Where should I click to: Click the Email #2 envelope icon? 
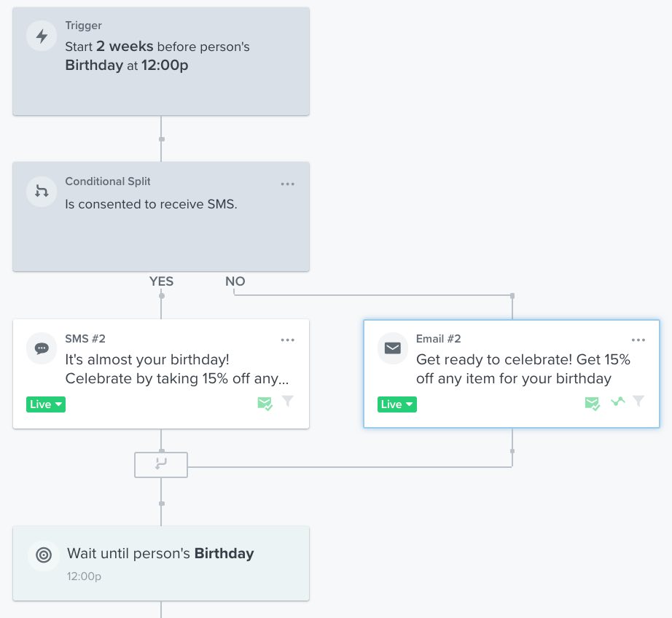(392, 348)
